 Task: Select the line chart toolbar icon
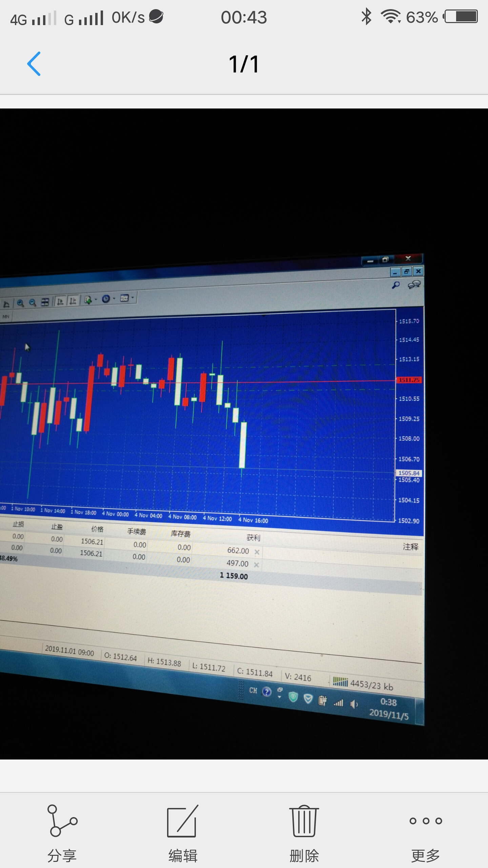pyautogui.click(x=6, y=304)
